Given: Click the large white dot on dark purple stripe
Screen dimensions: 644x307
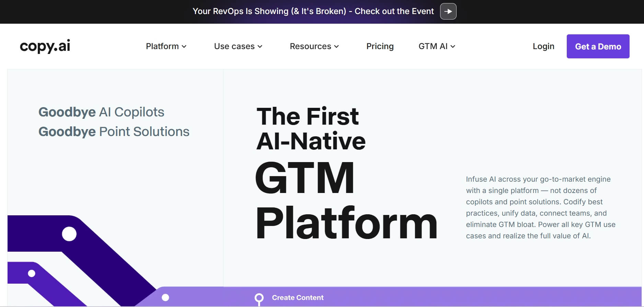Looking at the screenshot, I should (69, 234).
